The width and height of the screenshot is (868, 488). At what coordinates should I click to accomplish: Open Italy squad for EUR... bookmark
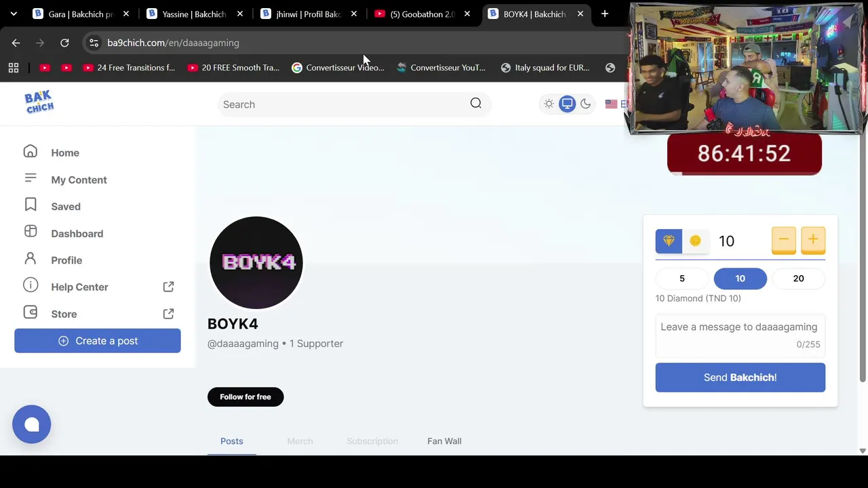click(545, 68)
